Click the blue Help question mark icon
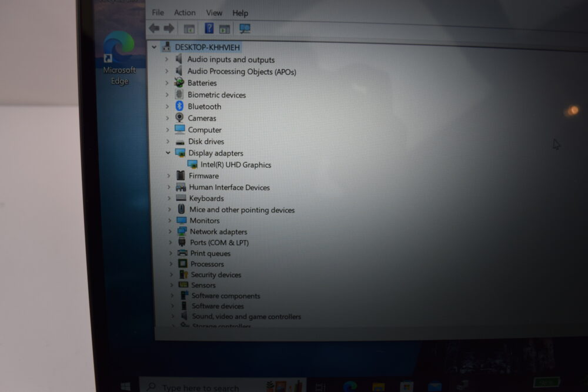Viewport: 588px width, 392px height. 209,28
